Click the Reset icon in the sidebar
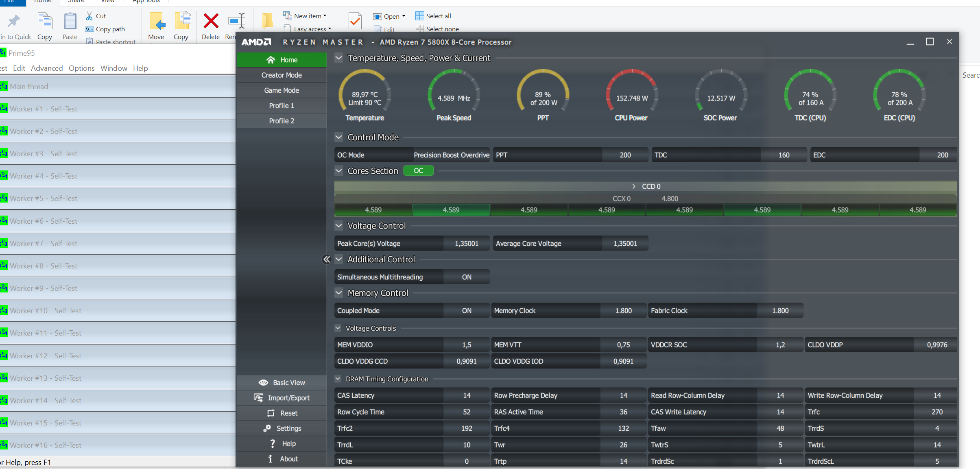 point(271,413)
